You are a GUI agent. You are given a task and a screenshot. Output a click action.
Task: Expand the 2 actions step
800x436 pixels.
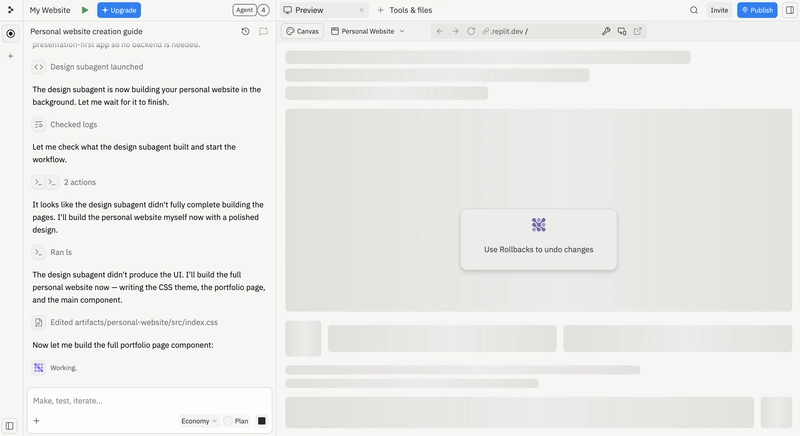[x=64, y=182]
